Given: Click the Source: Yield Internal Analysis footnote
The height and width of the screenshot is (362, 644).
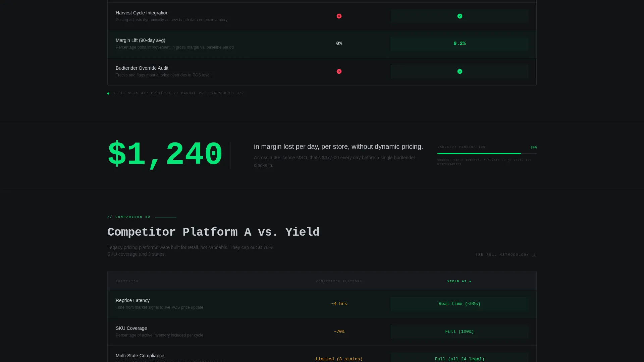Looking at the screenshot, I should 485,162.
